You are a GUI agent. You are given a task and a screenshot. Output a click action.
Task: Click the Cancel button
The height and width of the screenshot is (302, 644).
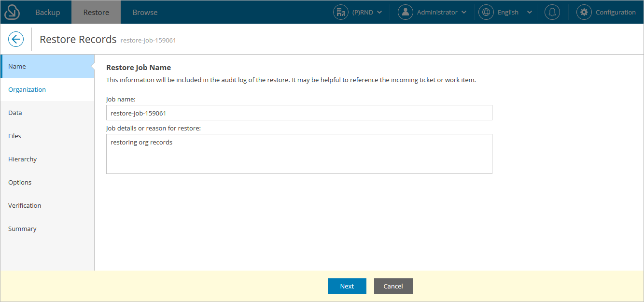tap(393, 286)
